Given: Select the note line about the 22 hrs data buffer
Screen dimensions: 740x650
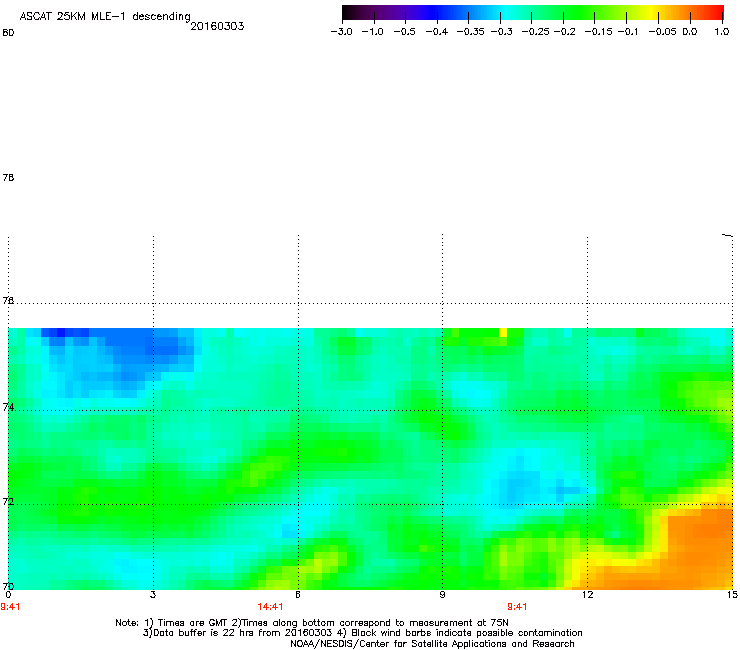Looking at the screenshot, I should pyautogui.click(x=362, y=633).
